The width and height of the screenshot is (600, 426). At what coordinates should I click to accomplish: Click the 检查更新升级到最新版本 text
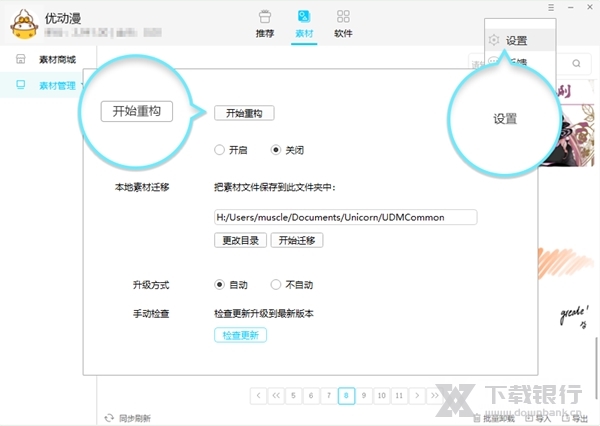(x=264, y=314)
